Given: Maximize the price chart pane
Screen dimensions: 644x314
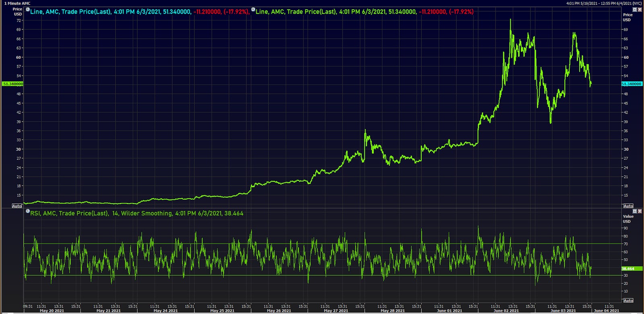Looking at the screenshot, I should click(x=635, y=9).
